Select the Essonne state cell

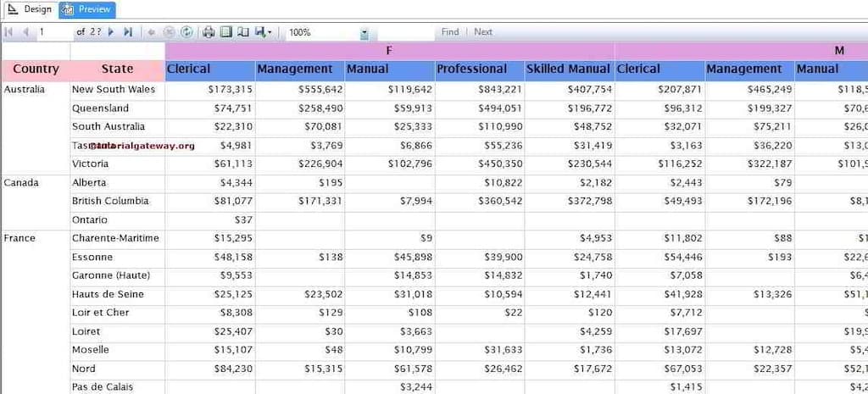[x=117, y=258]
